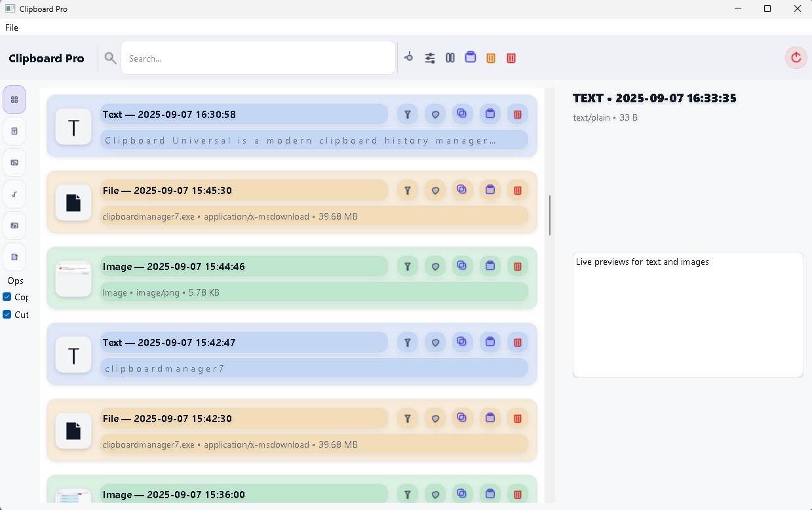Select the audio note filter in sidebar
Image resolution: width=812 pixels, height=510 pixels.
pos(14,194)
